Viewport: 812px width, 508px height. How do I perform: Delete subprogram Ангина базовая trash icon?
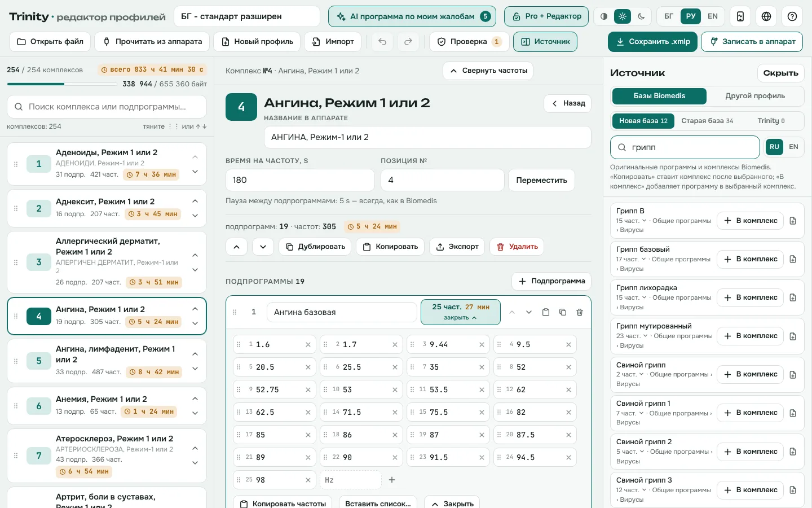tap(580, 312)
